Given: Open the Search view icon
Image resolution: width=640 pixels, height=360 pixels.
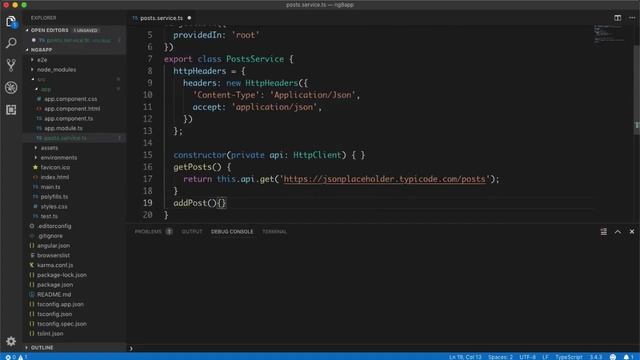Looking at the screenshot, I should click(x=11, y=43).
